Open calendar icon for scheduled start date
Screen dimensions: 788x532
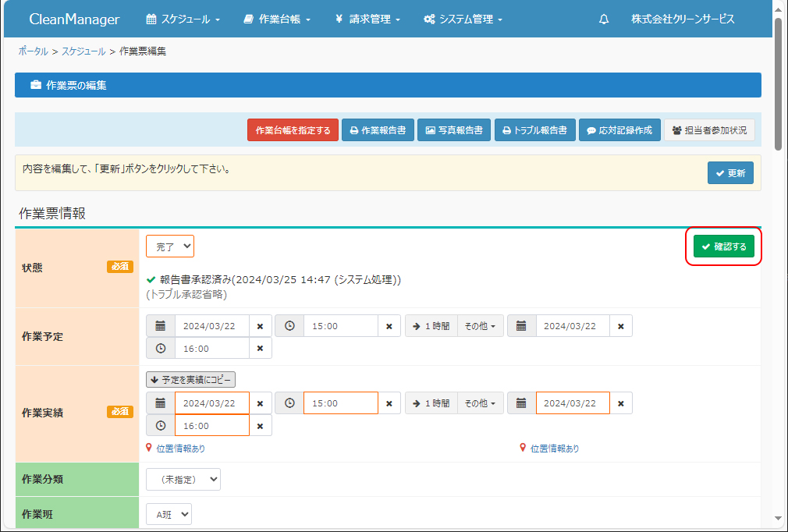click(x=161, y=326)
